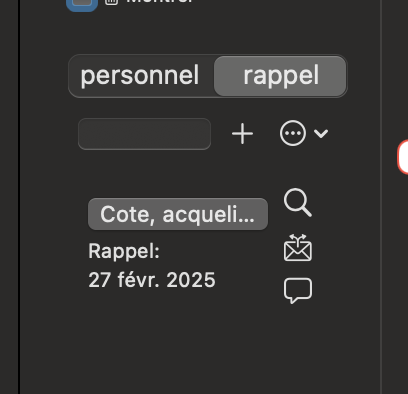Click the partially visible Montrer label
408x394 pixels.
click(x=159, y=2)
